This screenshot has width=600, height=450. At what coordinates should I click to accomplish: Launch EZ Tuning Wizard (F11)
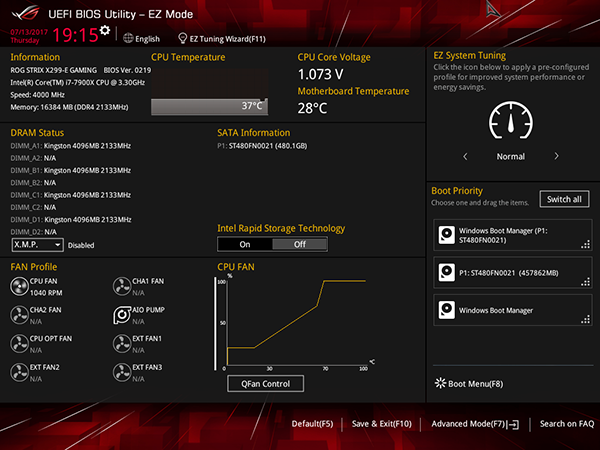[x=222, y=39]
